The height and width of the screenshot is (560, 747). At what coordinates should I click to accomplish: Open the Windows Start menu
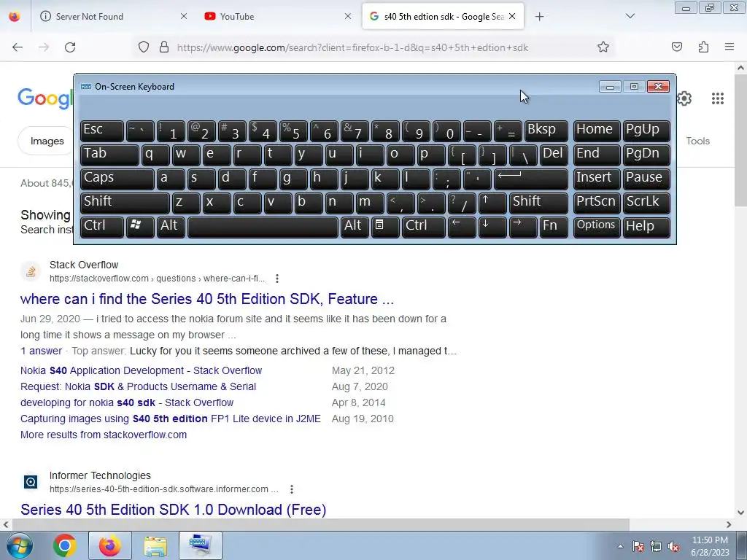coord(19,545)
